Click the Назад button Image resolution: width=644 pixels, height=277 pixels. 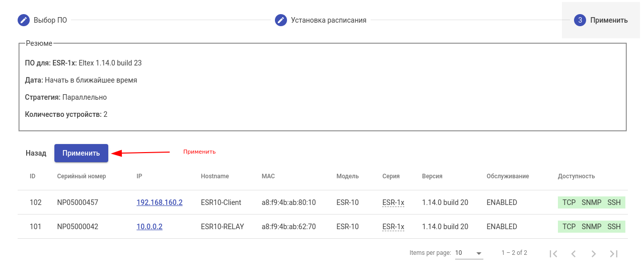coord(36,153)
